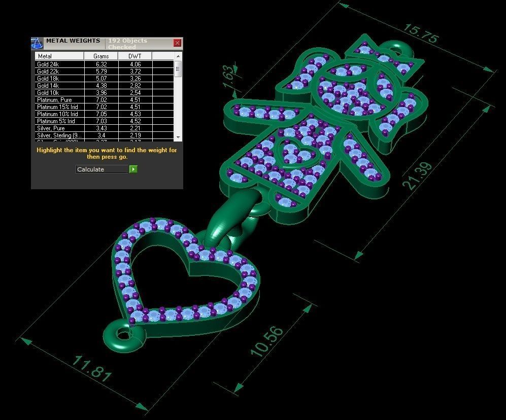Close the Metal Weights panel
This screenshot has width=506, height=420.
[x=177, y=43]
